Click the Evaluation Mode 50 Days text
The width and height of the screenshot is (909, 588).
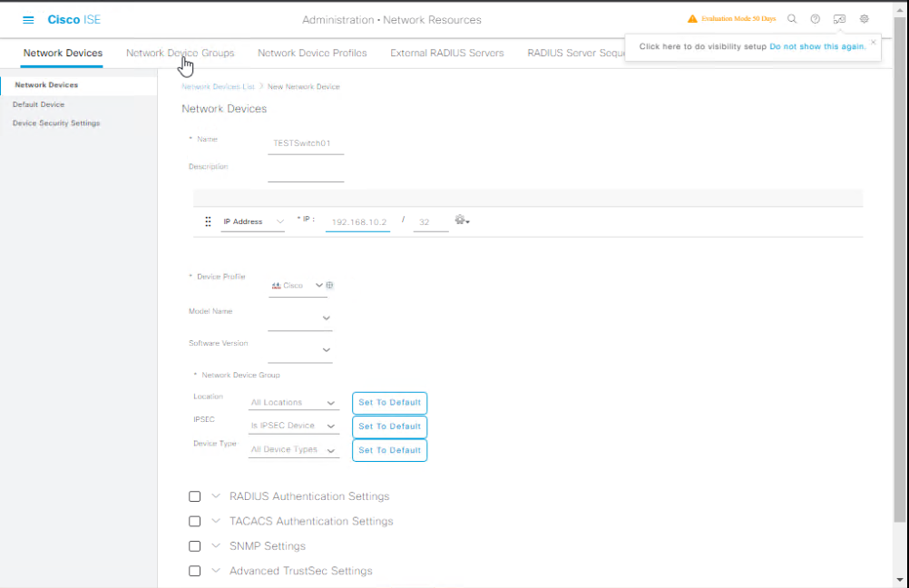point(738,18)
